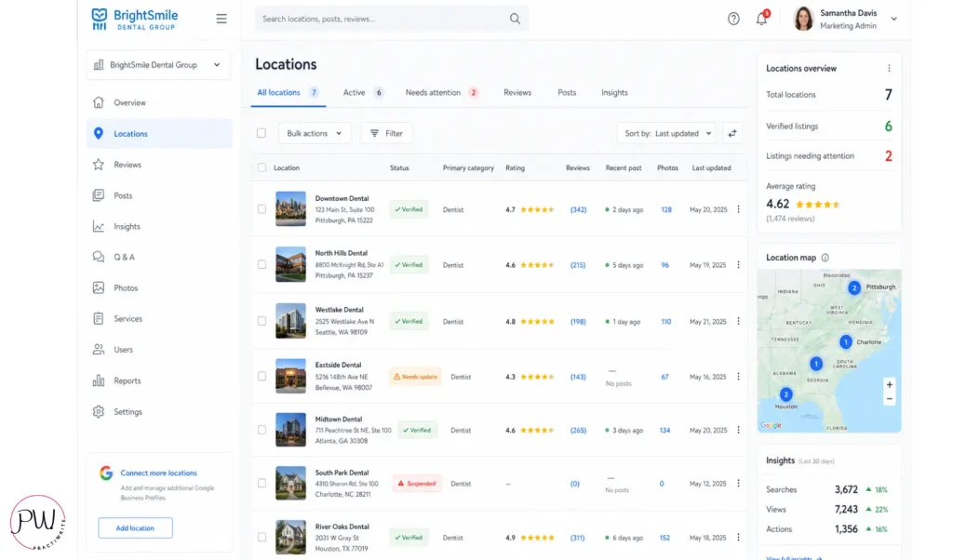Click the Filter button
This screenshot has height=560, width=953.
click(x=386, y=133)
